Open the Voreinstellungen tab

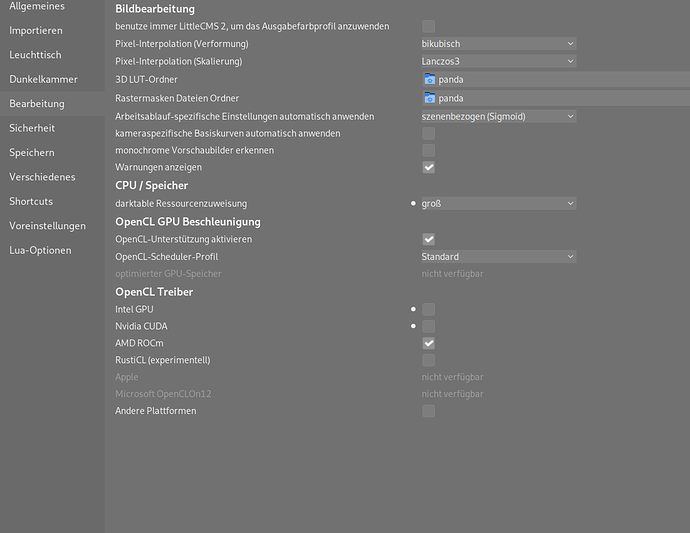[47, 226]
